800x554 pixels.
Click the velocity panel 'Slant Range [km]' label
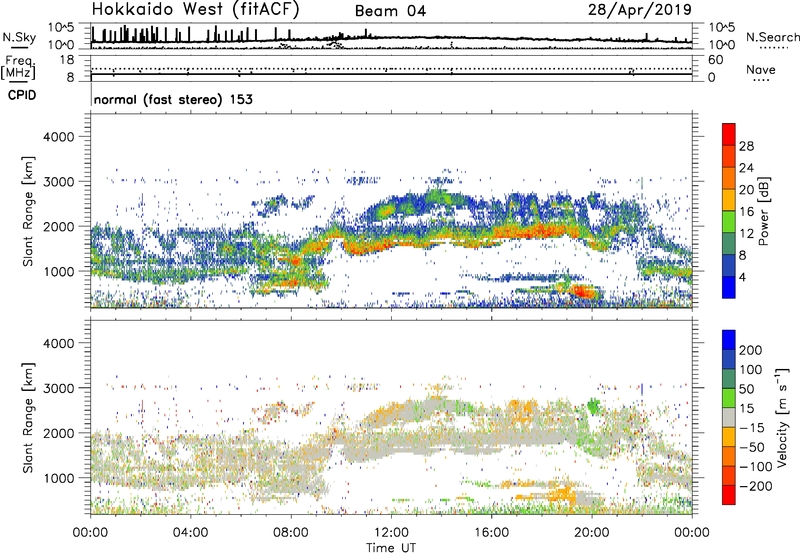click(28, 418)
